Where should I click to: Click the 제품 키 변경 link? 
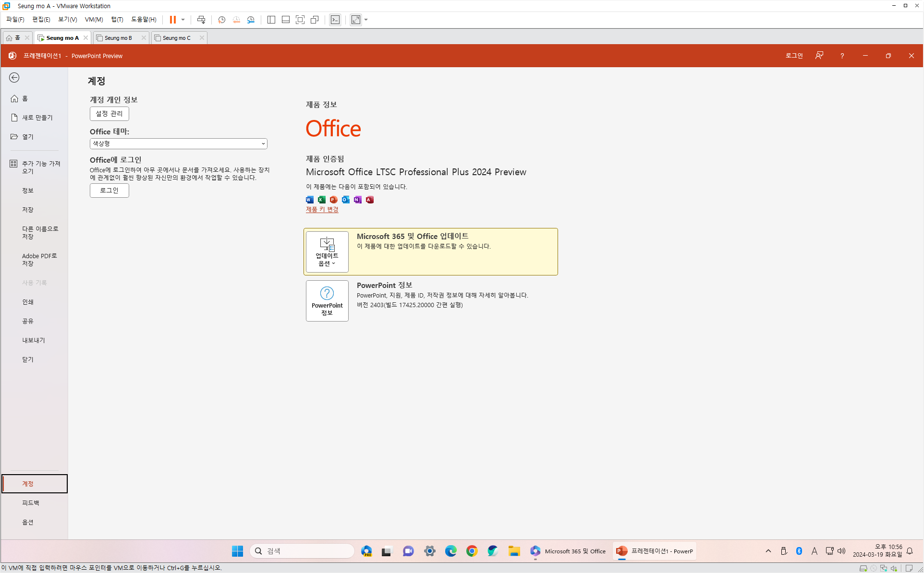[322, 209]
